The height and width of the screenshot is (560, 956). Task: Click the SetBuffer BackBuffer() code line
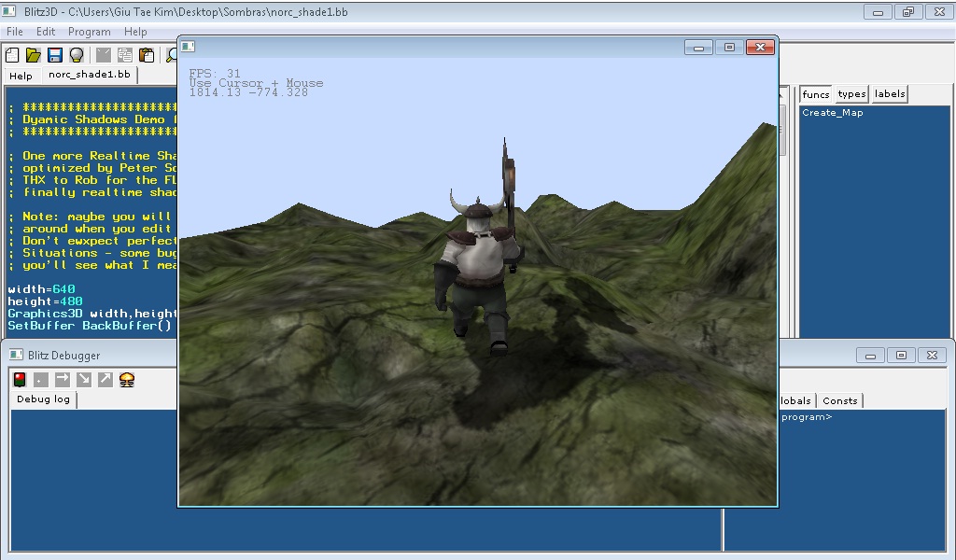pyautogui.click(x=90, y=326)
